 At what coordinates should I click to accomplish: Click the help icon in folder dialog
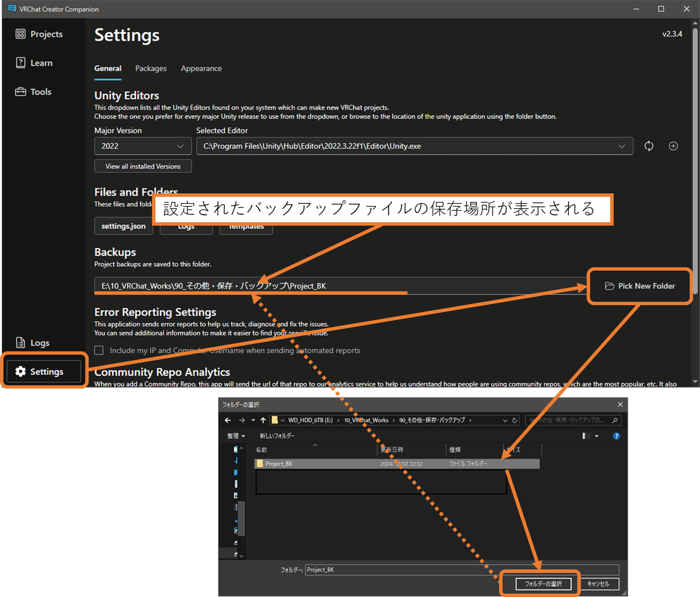coord(617,436)
